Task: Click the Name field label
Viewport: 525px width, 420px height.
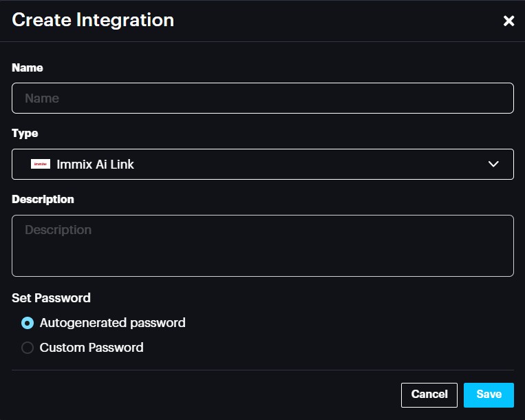Action: click(x=28, y=67)
